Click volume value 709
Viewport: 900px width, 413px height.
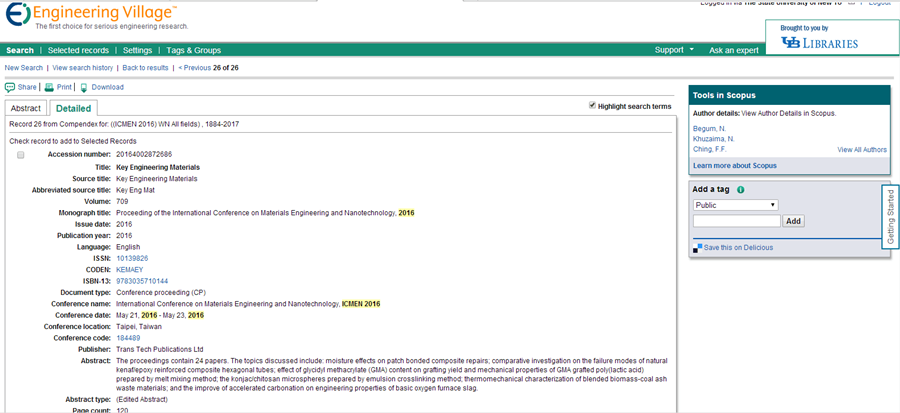coord(122,201)
